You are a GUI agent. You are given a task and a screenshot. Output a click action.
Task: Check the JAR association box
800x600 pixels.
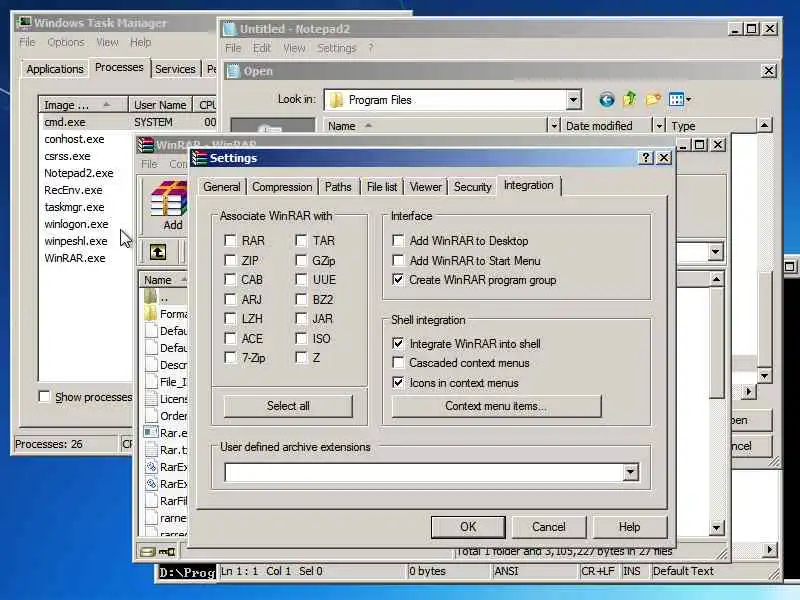301,319
